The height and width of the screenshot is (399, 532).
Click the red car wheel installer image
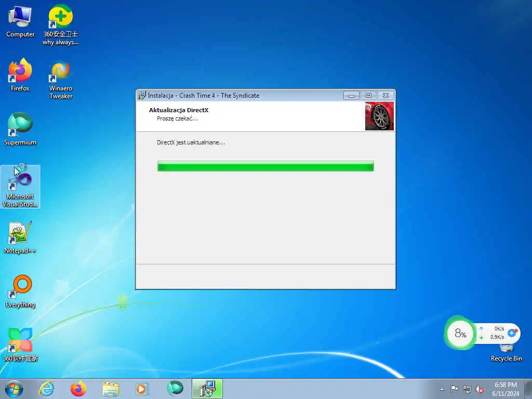379,116
